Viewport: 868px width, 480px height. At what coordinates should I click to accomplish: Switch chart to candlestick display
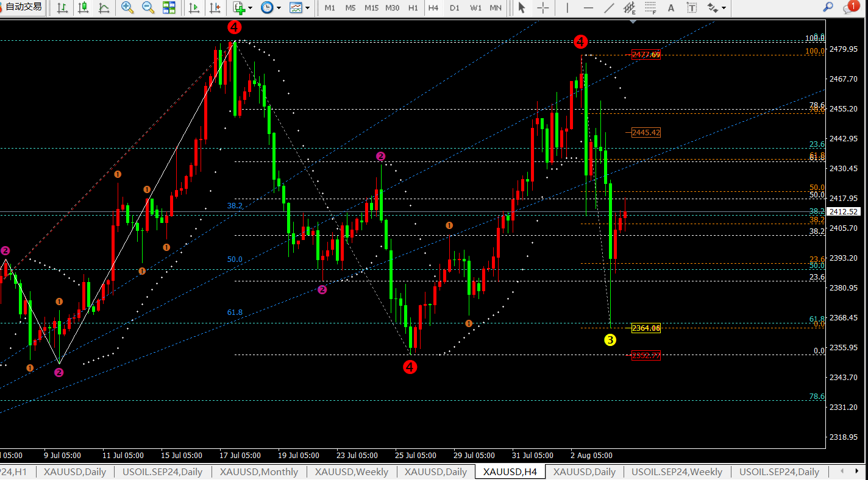(84, 7)
